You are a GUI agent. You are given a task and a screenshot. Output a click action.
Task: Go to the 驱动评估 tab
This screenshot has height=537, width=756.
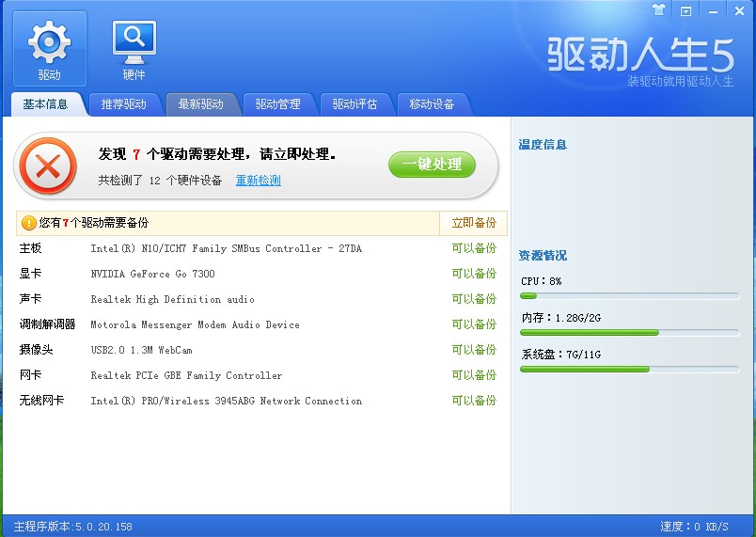tap(355, 104)
